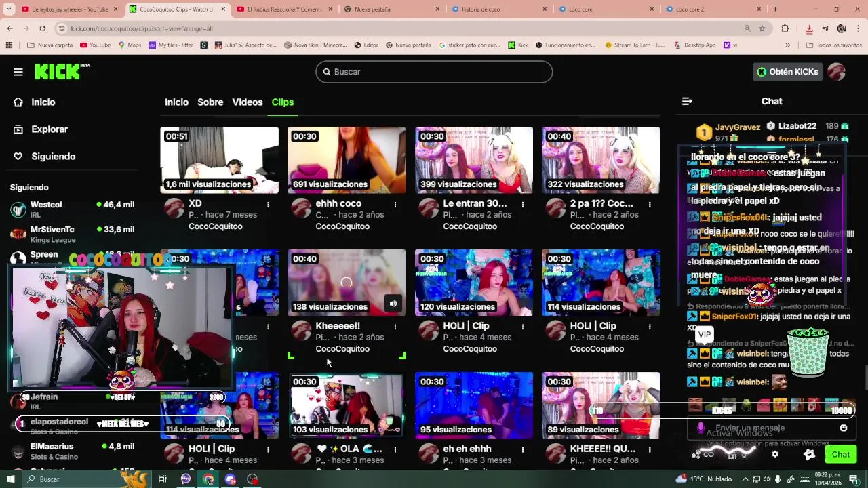Switch to the channel Inicio tab
Viewport: 868px width, 488px height.
pos(176,102)
